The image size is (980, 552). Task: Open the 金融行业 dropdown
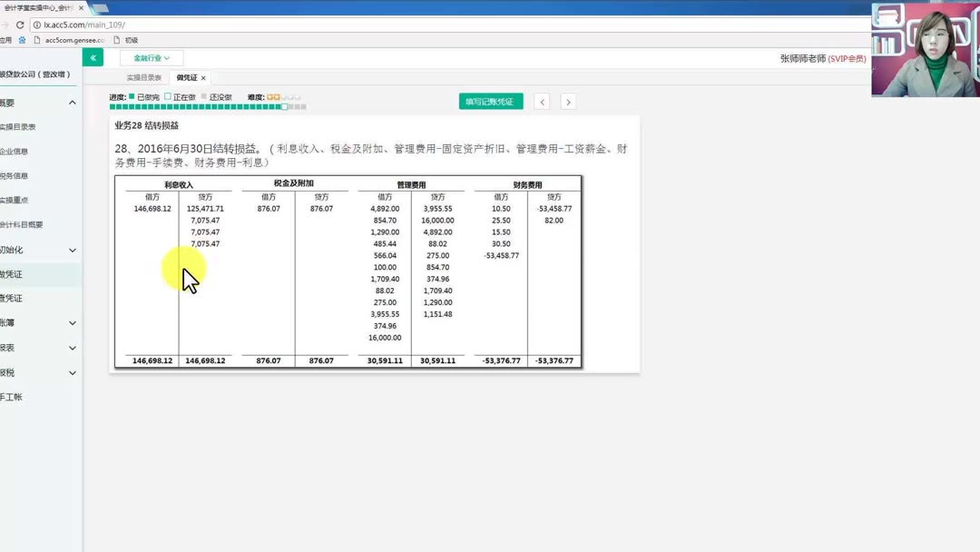[152, 56]
